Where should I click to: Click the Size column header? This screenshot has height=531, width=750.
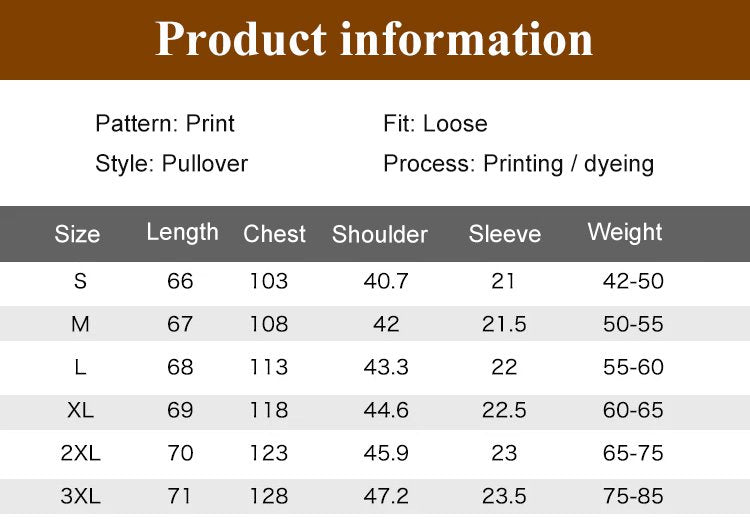(77, 234)
